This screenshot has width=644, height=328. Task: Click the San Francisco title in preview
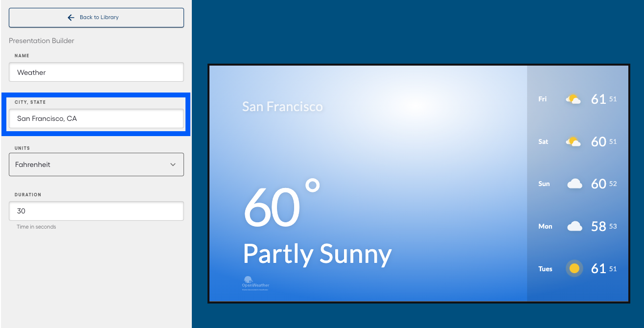[282, 106]
